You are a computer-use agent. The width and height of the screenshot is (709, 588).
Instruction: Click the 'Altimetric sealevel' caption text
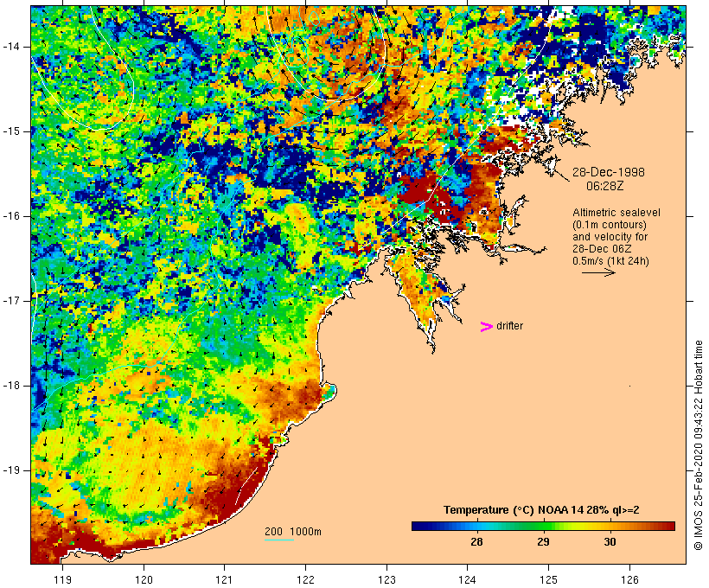tap(616, 213)
